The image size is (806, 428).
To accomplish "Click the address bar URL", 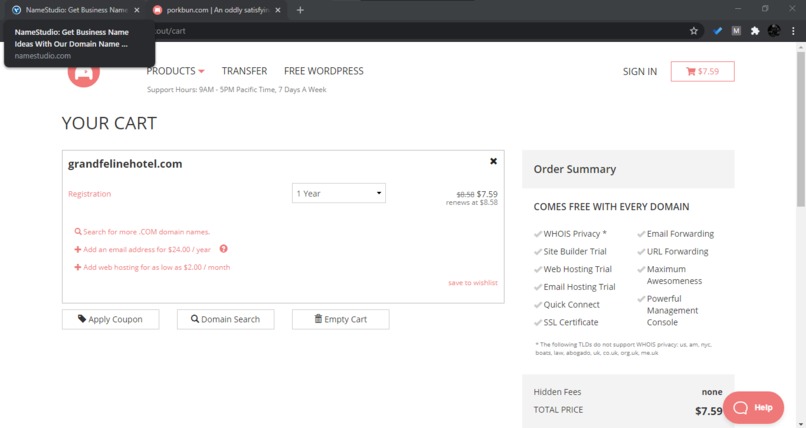I will tap(170, 31).
